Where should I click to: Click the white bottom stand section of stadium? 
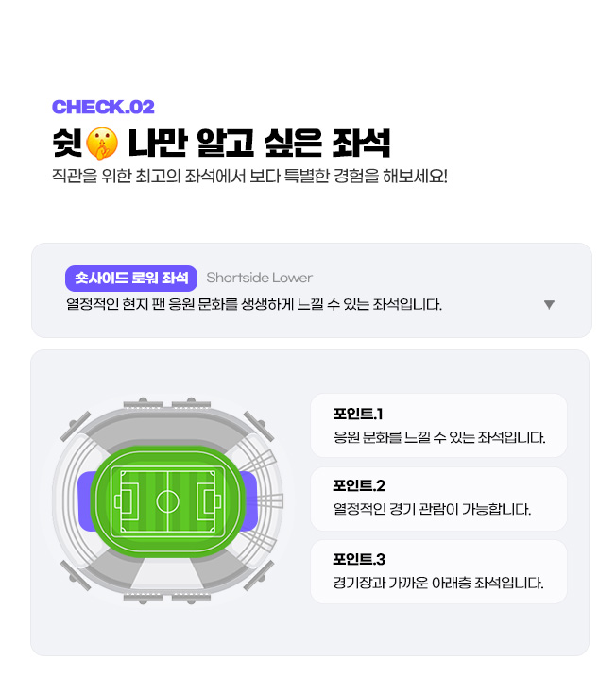[167, 573]
